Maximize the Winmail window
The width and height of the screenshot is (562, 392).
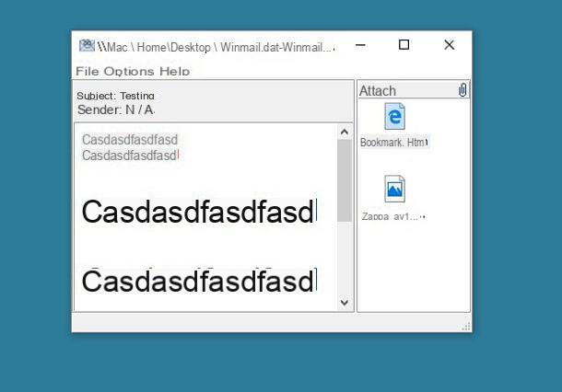coord(404,45)
